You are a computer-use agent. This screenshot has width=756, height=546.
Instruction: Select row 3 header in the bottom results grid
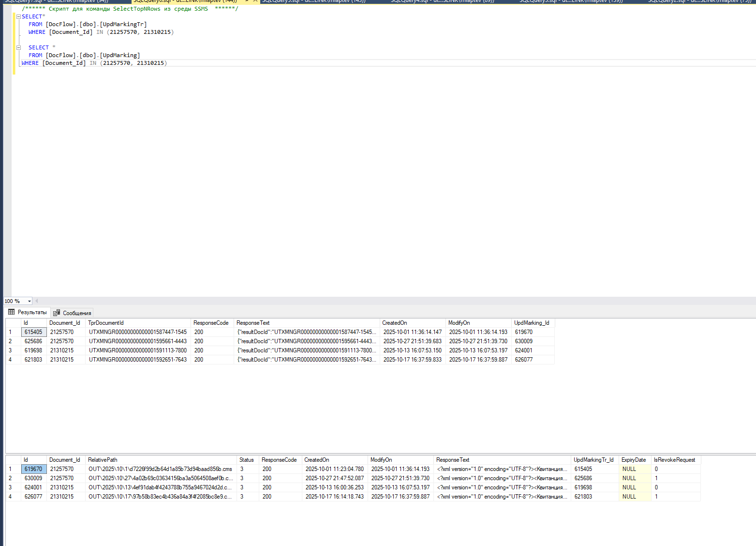click(x=13, y=487)
